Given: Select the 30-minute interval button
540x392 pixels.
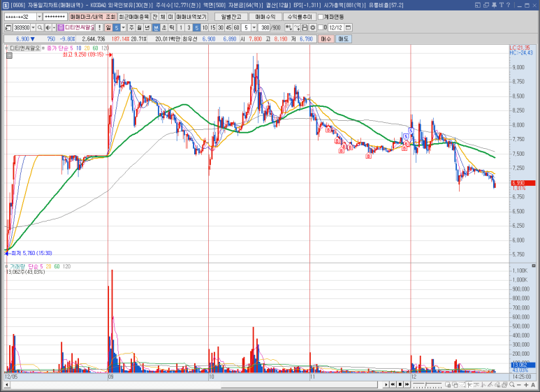Looking at the screenshot, I should coord(221,27).
